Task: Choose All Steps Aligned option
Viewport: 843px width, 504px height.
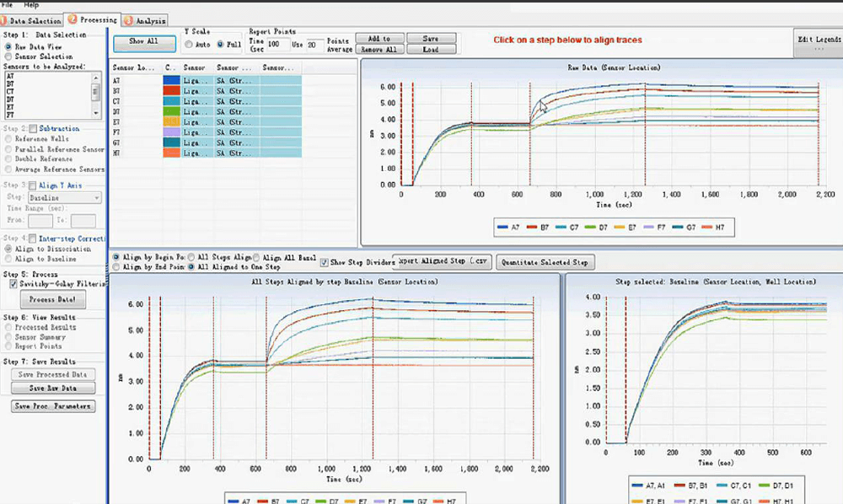Action: (191, 257)
